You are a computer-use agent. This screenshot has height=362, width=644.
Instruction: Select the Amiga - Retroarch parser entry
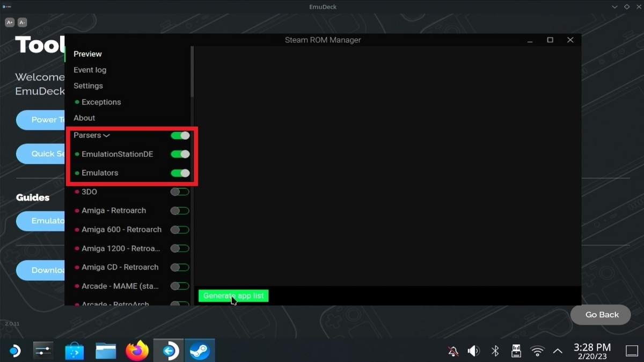coord(114,211)
